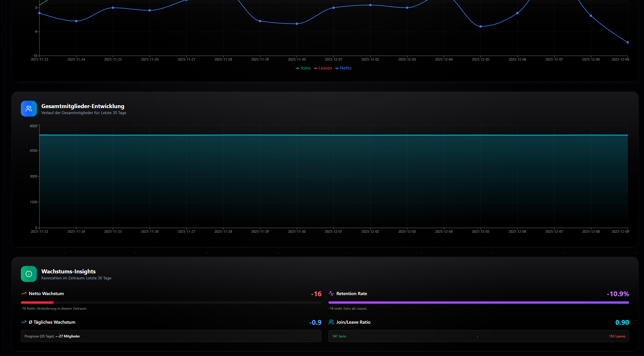Click the 0.90 Join/Leave Ratio value
644x356 pixels.
(622, 323)
